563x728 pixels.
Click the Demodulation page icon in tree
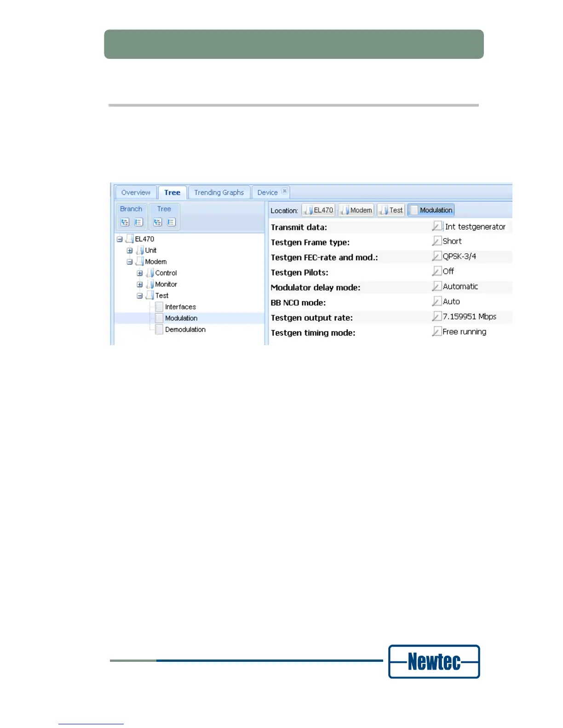tap(159, 329)
